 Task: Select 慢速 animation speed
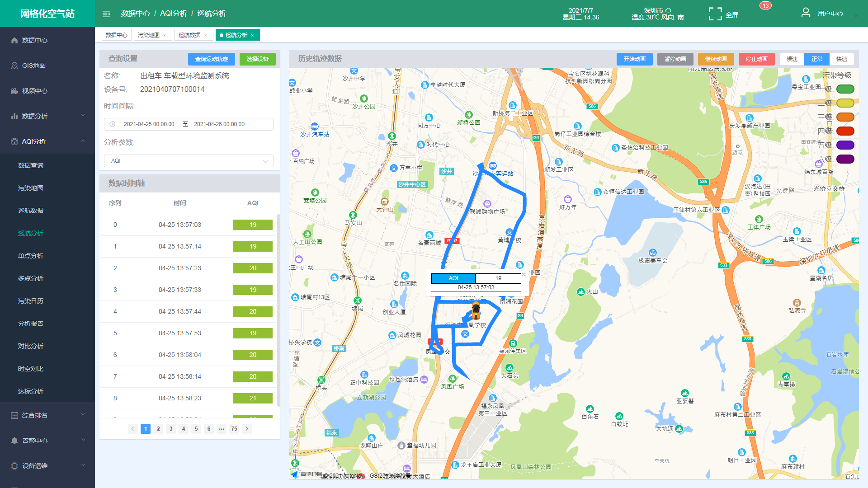[x=792, y=59]
